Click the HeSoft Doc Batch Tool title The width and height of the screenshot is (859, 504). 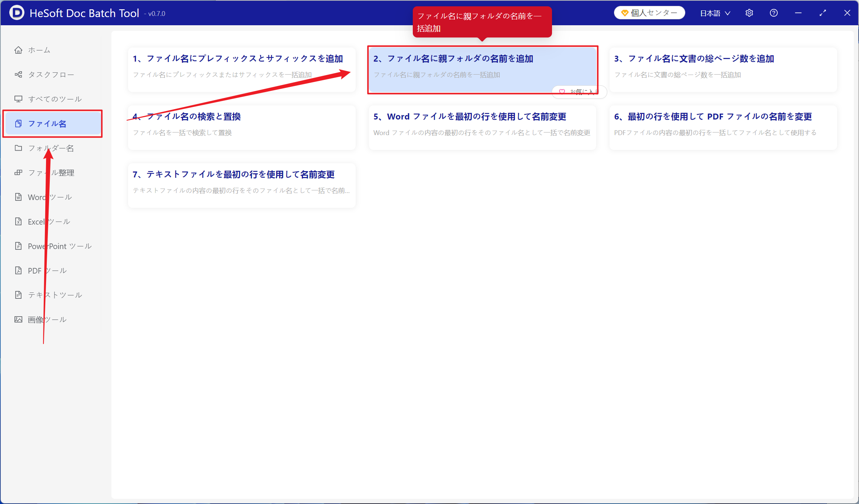point(84,13)
